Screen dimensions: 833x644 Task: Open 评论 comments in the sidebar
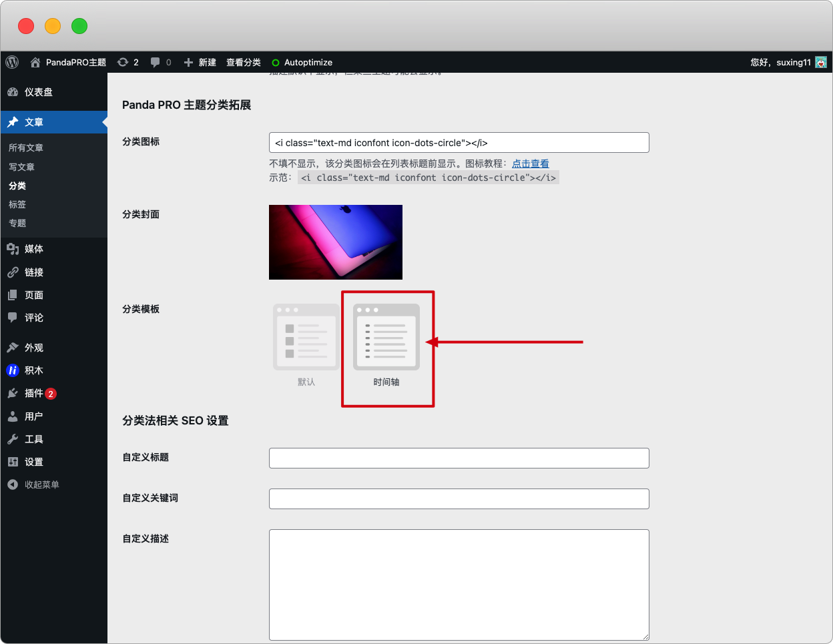53,318
